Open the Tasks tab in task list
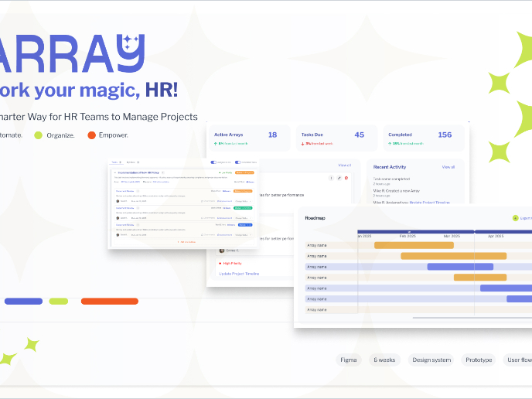 116,162
